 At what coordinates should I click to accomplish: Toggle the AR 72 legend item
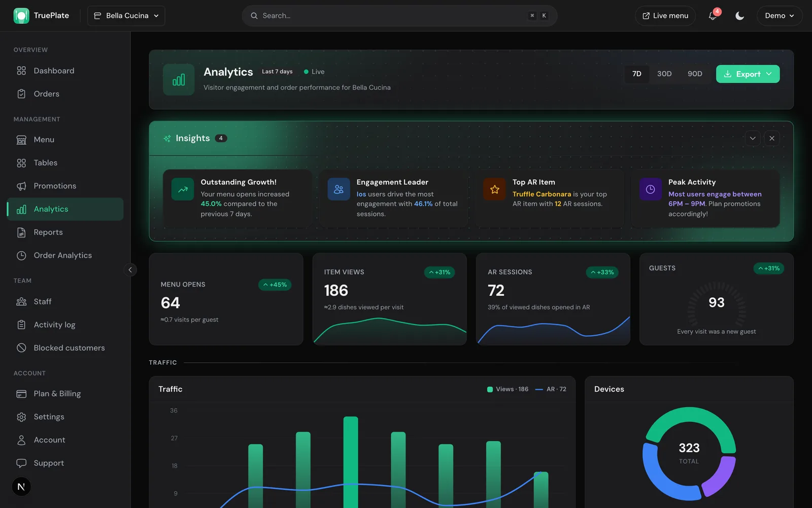[x=551, y=389]
